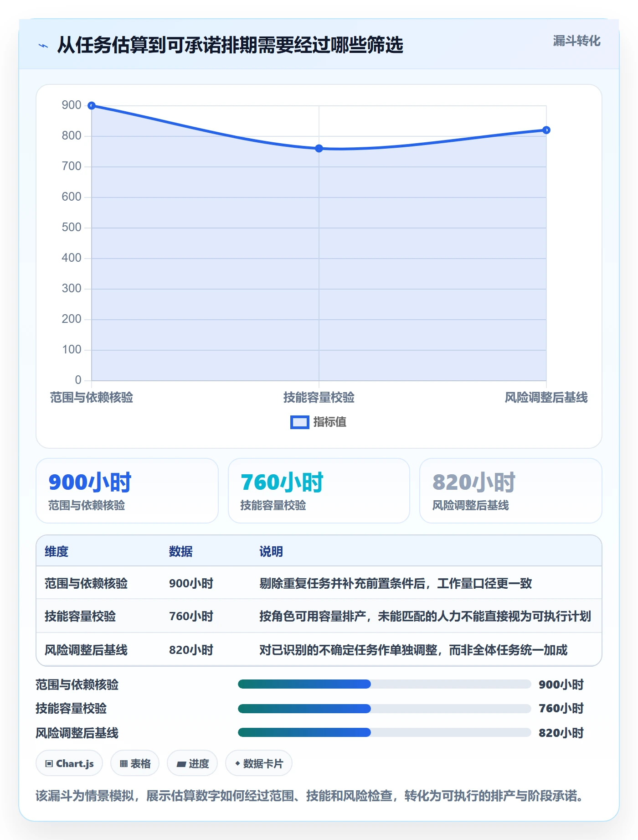Click the 风险调整后基线 x-axis label
The width and height of the screenshot is (638, 840).
pyautogui.click(x=546, y=398)
